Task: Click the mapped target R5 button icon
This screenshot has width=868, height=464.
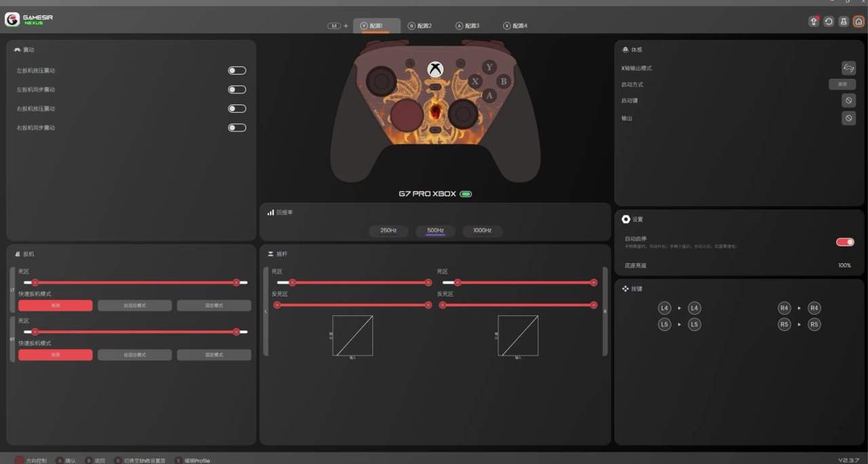Action: (814, 324)
